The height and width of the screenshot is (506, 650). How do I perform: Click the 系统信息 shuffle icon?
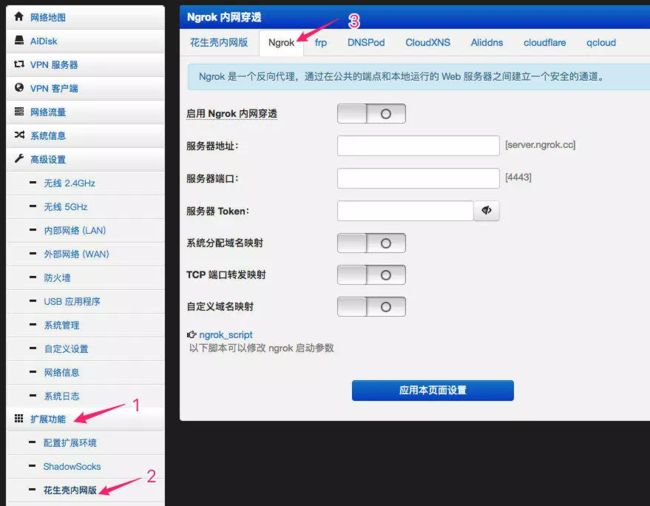click(19, 135)
